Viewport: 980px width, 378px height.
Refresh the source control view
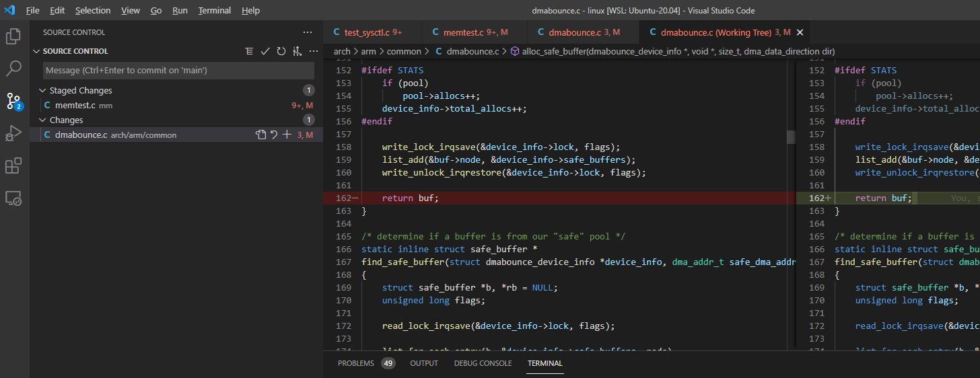point(281,51)
